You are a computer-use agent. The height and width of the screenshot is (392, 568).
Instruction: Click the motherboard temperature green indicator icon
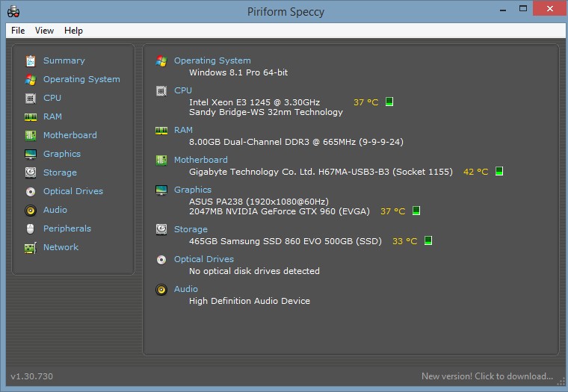(x=499, y=171)
